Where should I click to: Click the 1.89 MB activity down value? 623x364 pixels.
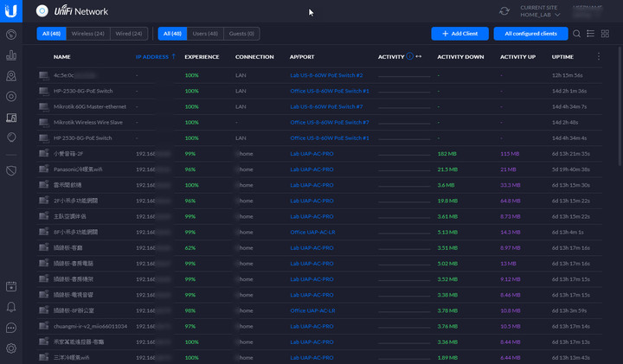(x=447, y=358)
